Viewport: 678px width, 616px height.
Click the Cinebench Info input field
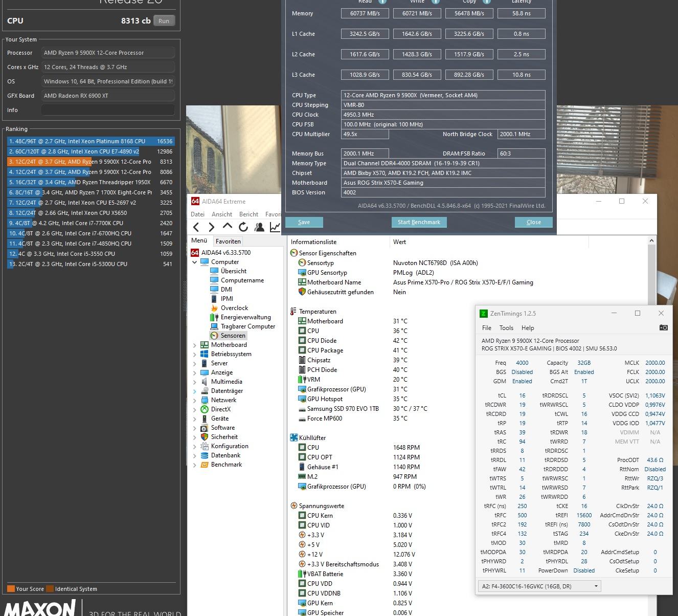108,110
